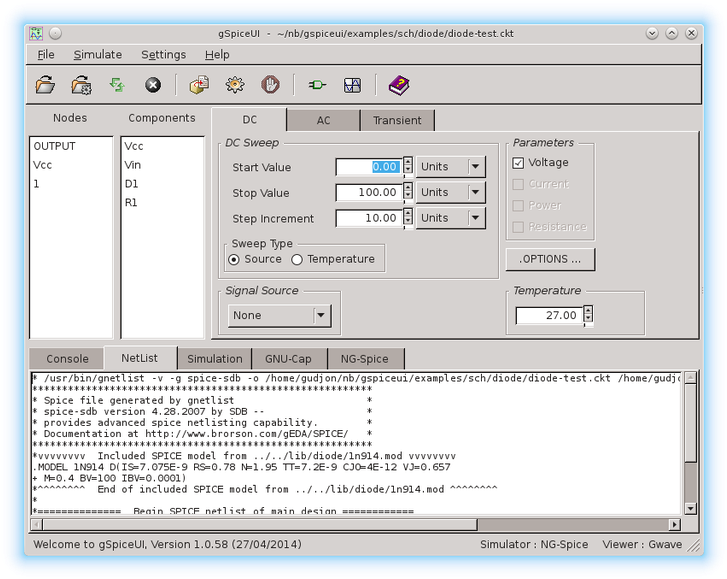Open the waveform viewer icon

pyautogui.click(x=352, y=85)
